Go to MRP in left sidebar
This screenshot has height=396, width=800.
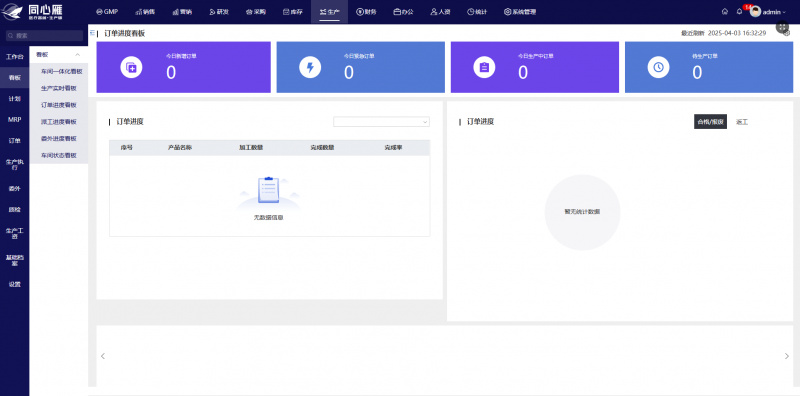coord(14,119)
